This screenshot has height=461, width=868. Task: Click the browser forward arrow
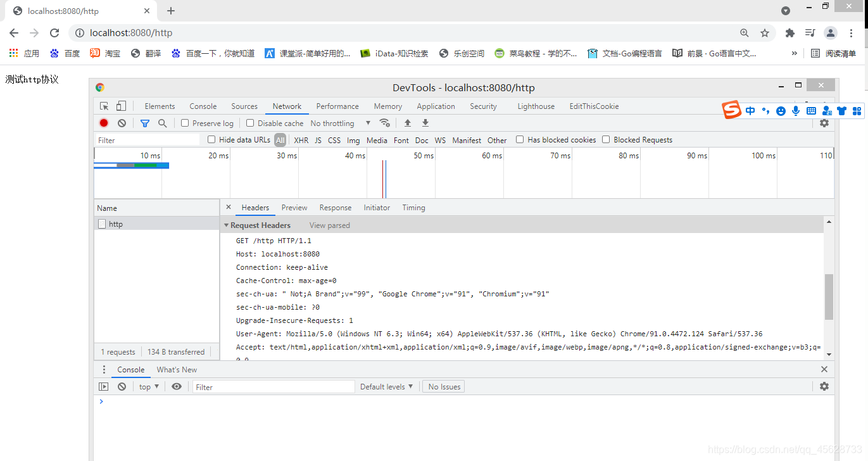click(x=34, y=33)
